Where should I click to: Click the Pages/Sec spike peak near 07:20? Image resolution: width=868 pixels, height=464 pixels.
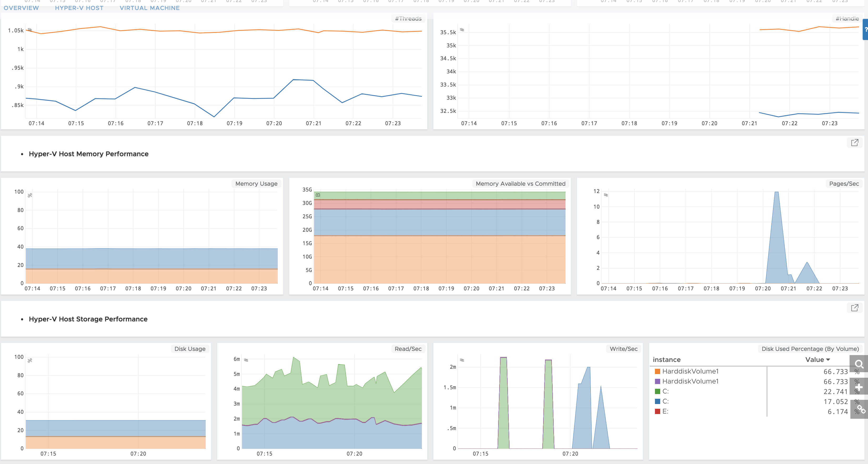[776, 192]
